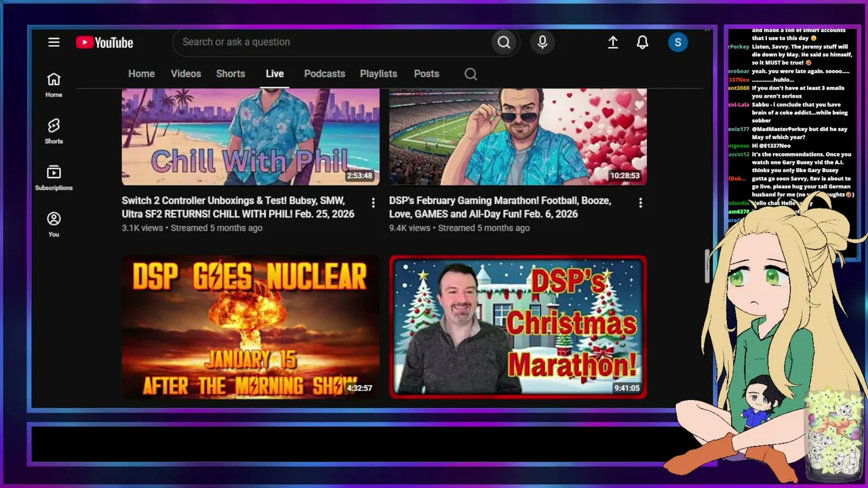Open options for February Gaming Marathon video

tap(640, 203)
